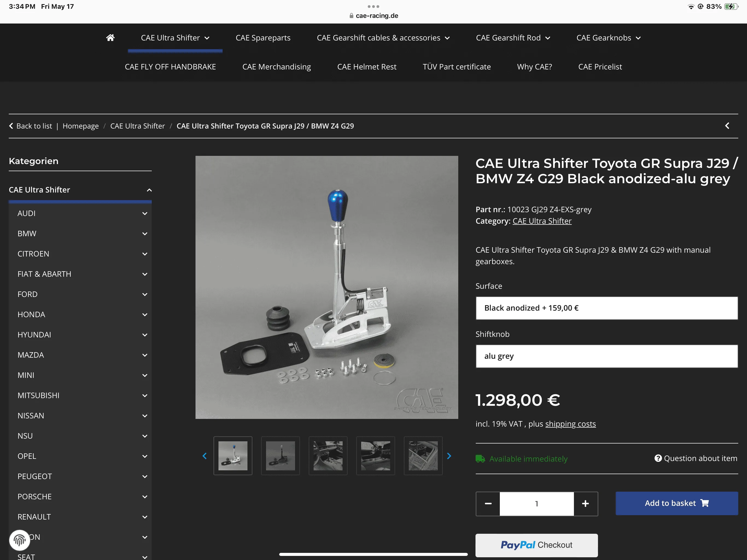
Task: Select fourth thumbnail showing cockpit view
Action: coord(375,456)
